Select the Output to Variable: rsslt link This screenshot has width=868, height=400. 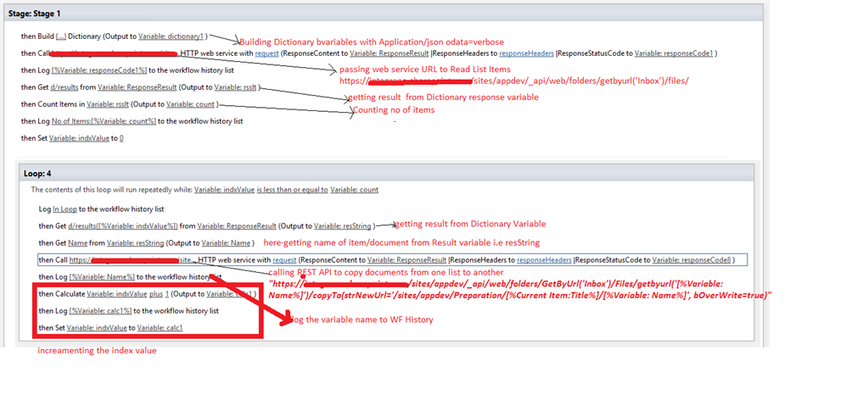[236, 86]
